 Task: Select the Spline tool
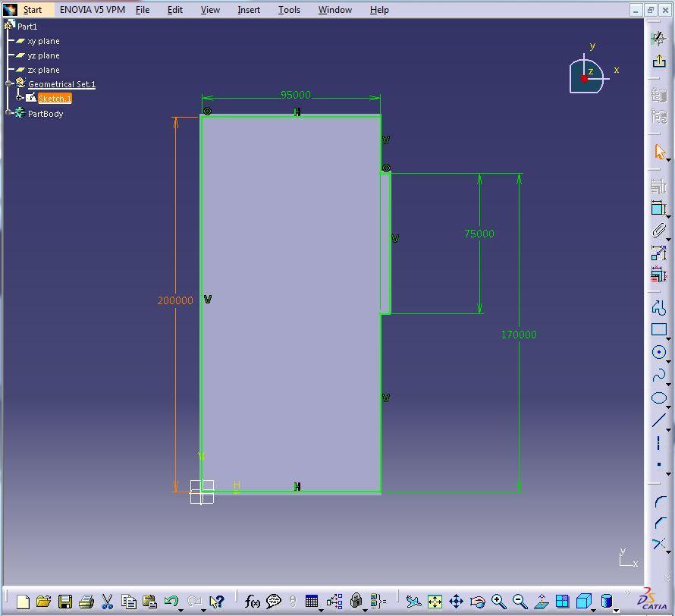pyautogui.click(x=658, y=376)
